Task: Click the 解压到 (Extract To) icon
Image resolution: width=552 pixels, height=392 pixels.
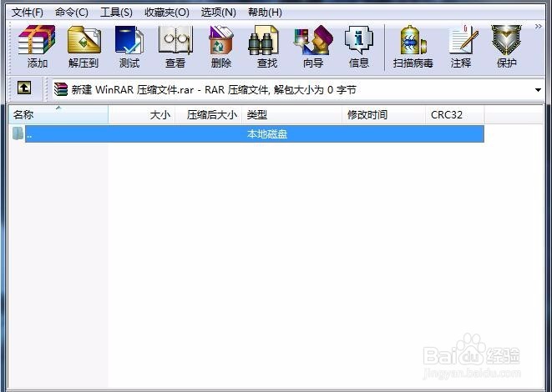Action: pyautogui.click(x=84, y=47)
